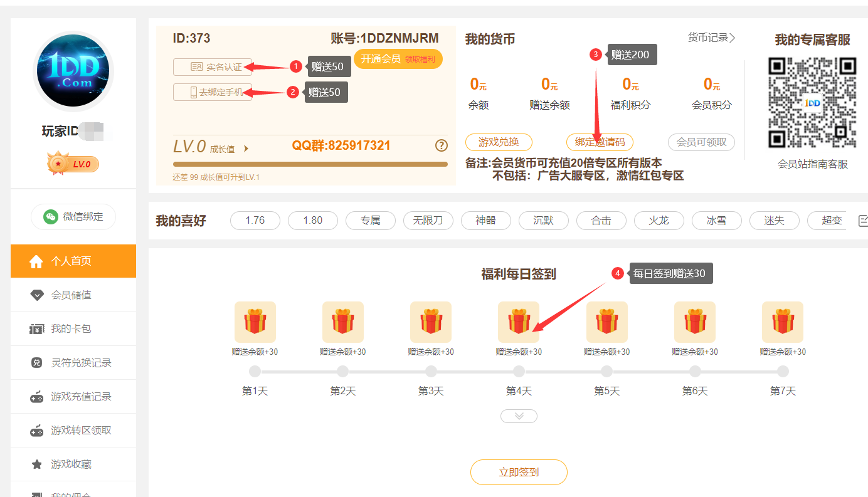Open 会员储值 in the sidebar
The width and height of the screenshot is (868, 497).
(73, 295)
